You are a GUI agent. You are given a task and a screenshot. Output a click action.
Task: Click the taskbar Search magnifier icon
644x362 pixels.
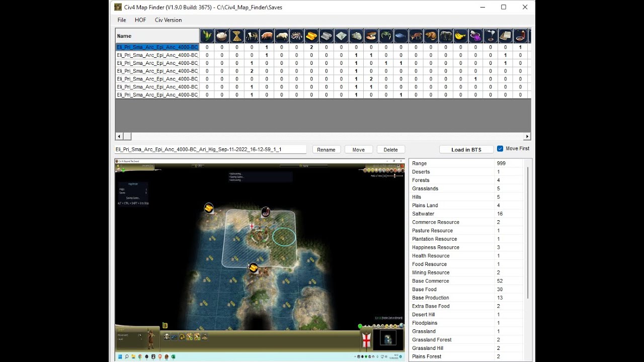127,356
